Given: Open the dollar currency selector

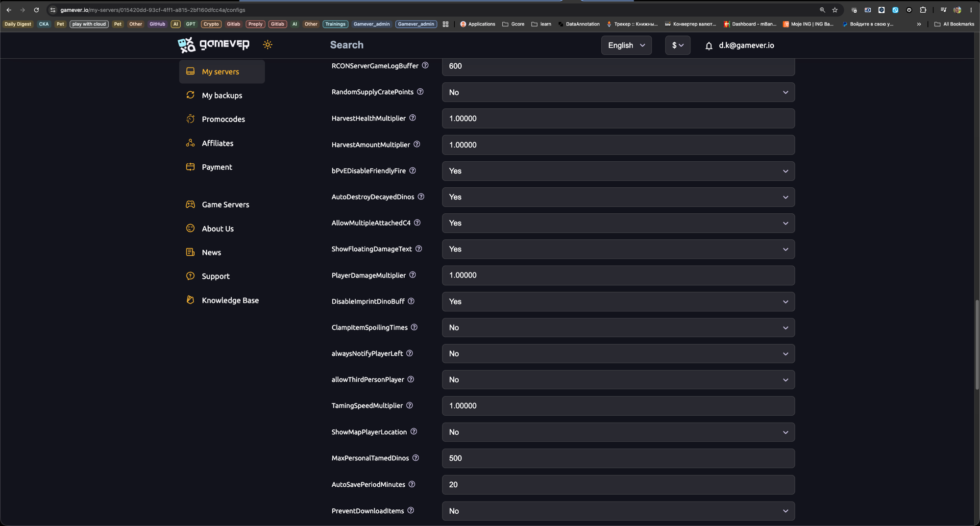Looking at the screenshot, I should click(678, 45).
